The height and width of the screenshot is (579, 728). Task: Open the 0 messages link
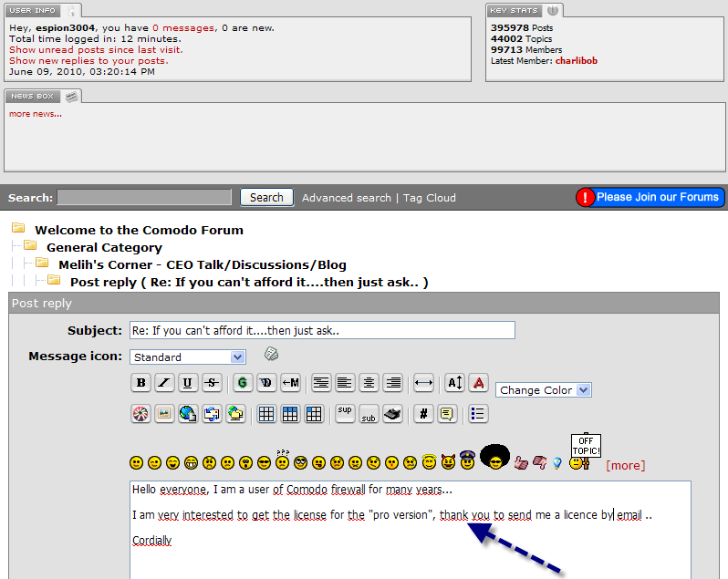(183, 28)
